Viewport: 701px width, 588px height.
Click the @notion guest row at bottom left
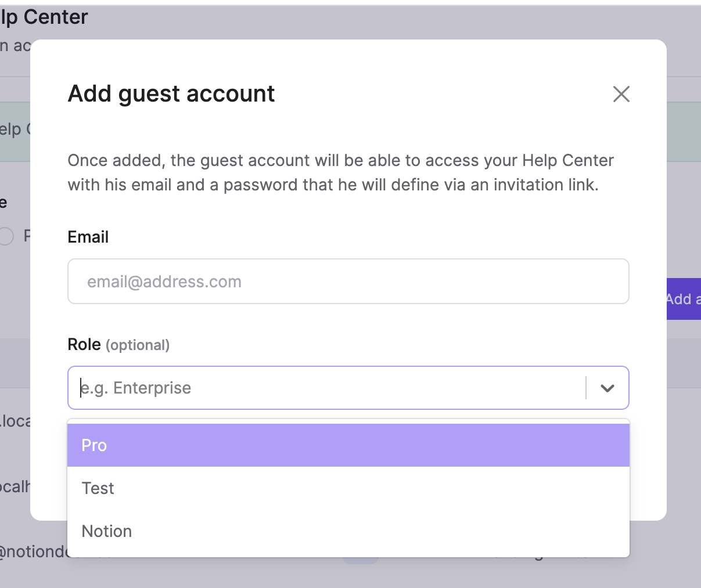click(35, 551)
